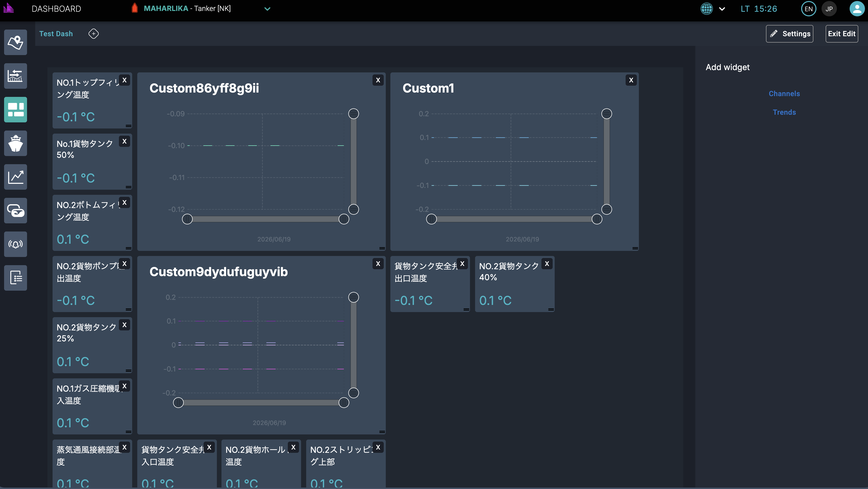Click Custom9dydufuguyvib horizontal slider right handle
This screenshot has height=489, width=868.
tap(343, 403)
